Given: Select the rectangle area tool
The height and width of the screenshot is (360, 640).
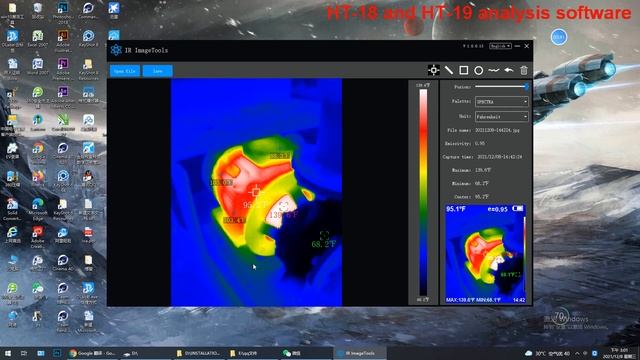Looking at the screenshot, I should click(x=464, y=70).
